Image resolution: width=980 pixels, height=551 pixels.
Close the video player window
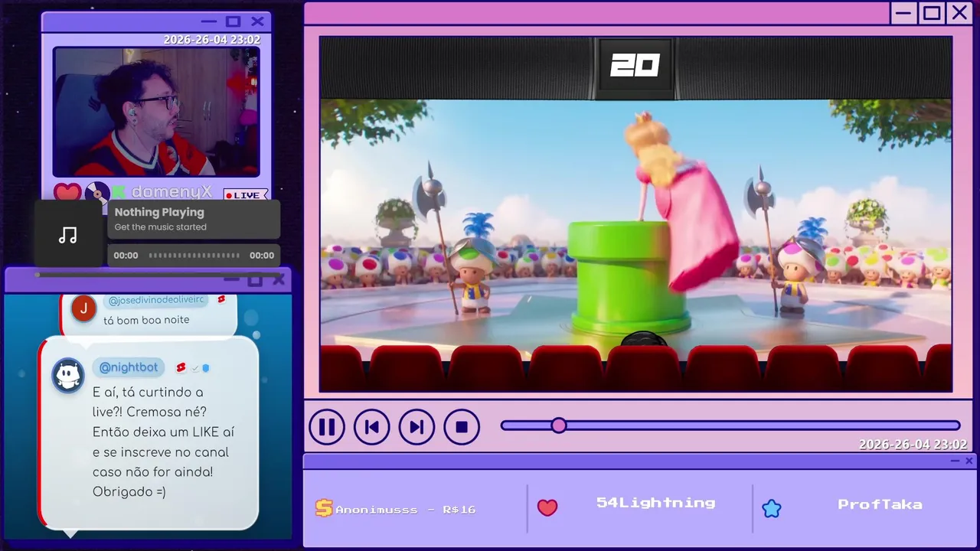coord(959,13)
